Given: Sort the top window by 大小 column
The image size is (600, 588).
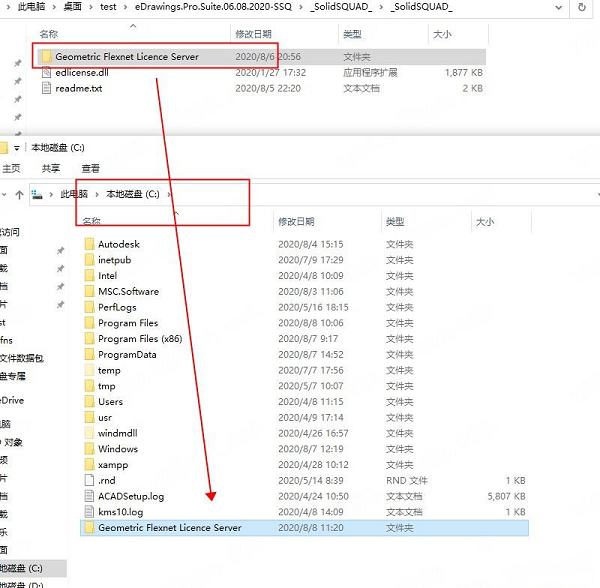Looking at the screenshot, I should 442,34.
